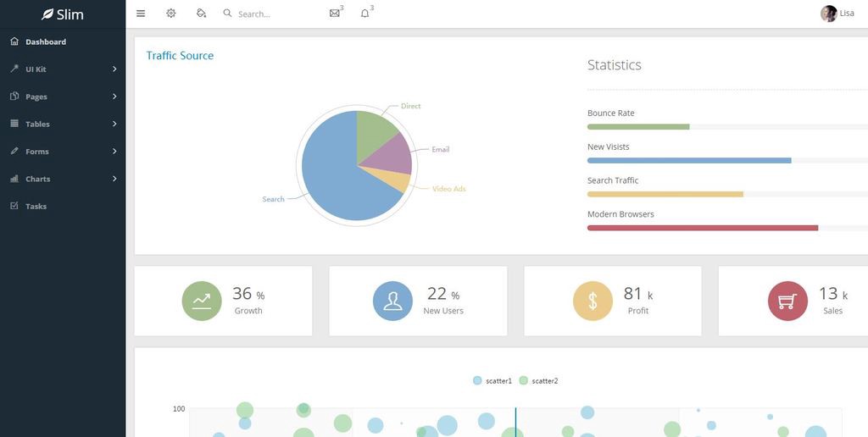The height and width of the screenshot is (437, 868).
Task: Click the green Growth trend icon
Action: point(202,301)
